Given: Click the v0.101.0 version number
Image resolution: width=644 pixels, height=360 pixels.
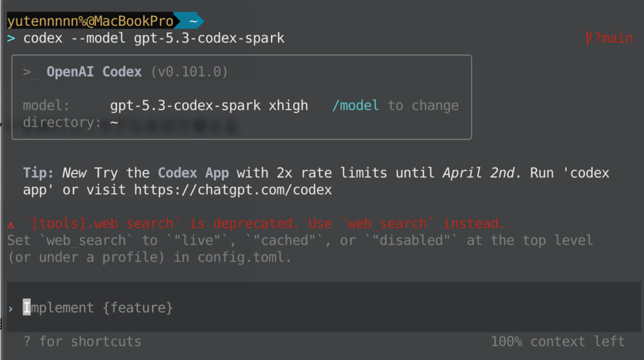Looking at the screenshot, I should (x=189, y=72).
